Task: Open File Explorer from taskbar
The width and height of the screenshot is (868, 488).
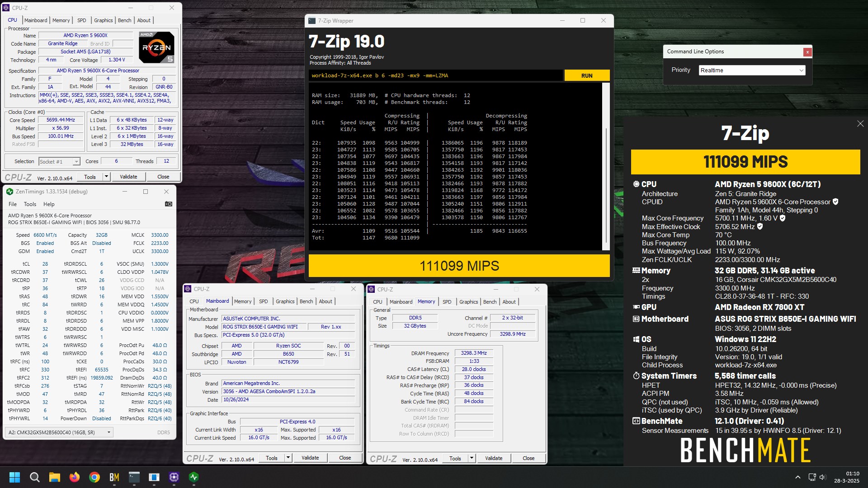Action: pyautogui.click(x=55, y=477)
